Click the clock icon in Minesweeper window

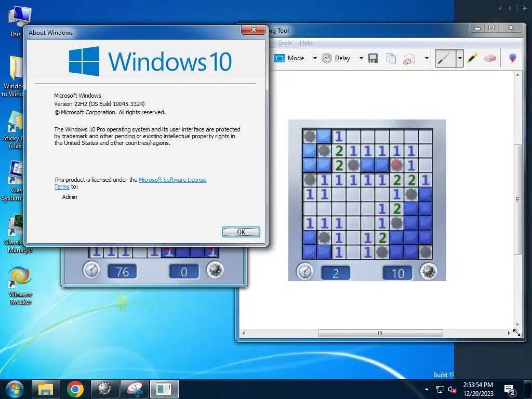point(91,271)
